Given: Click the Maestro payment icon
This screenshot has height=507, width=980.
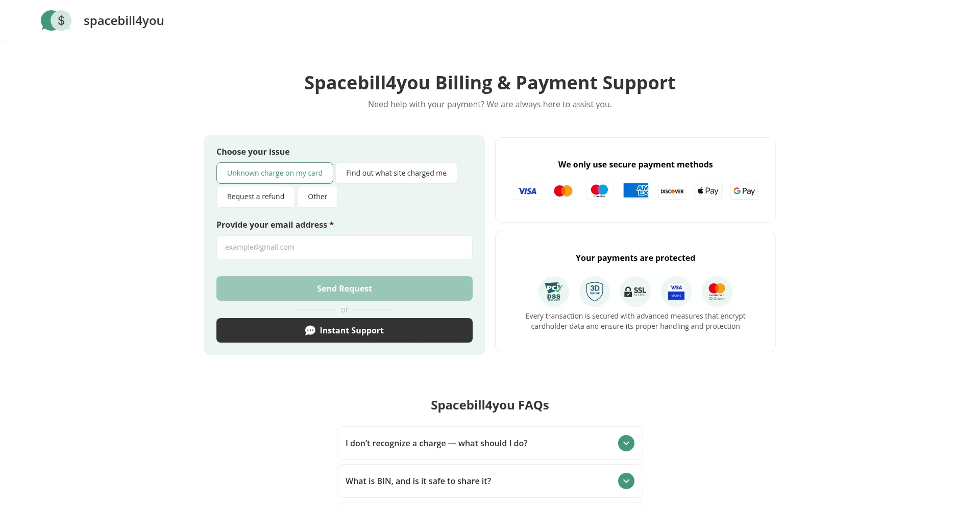Looking at the screenshot, I should [599, 191].
